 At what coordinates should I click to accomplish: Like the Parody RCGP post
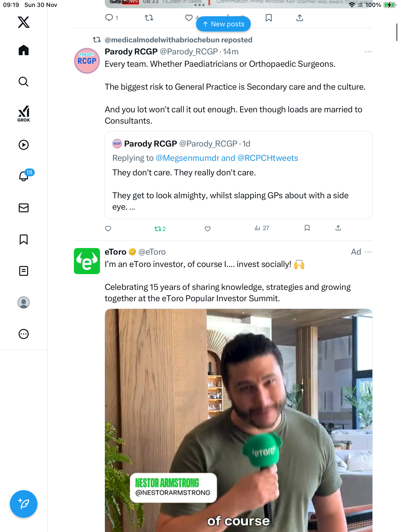208,229
